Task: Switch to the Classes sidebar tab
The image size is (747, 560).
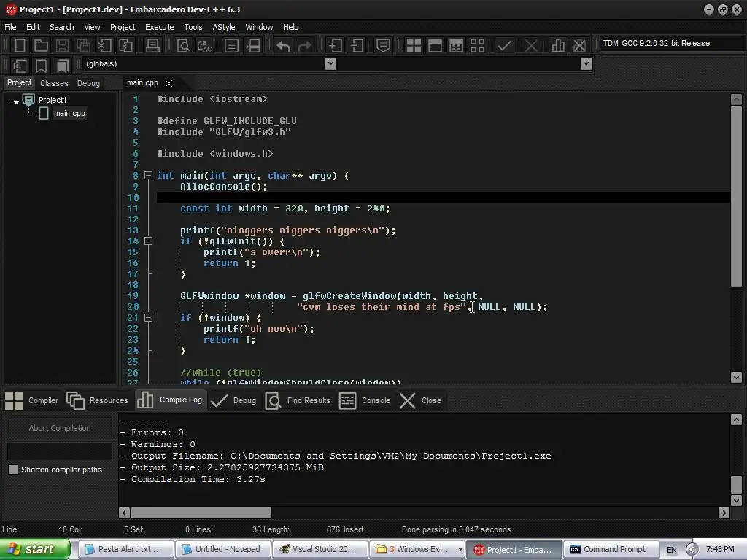Action: [54, 83]
